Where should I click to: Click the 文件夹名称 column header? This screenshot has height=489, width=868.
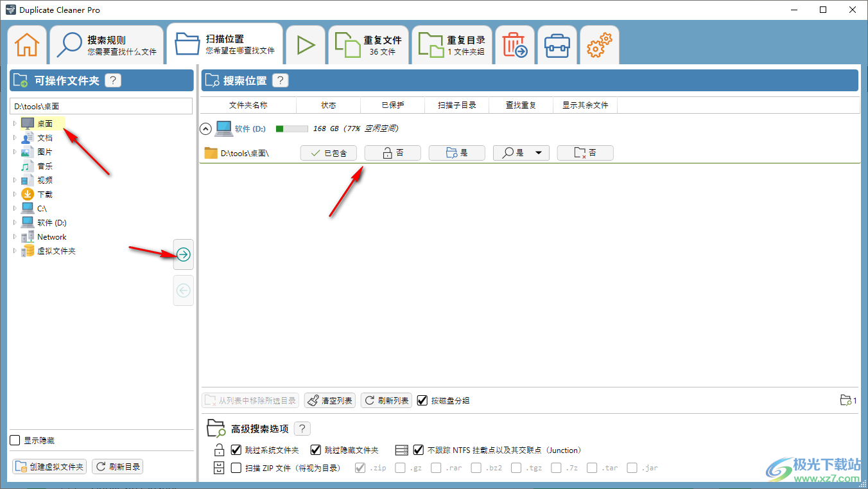tap(248, 105)
